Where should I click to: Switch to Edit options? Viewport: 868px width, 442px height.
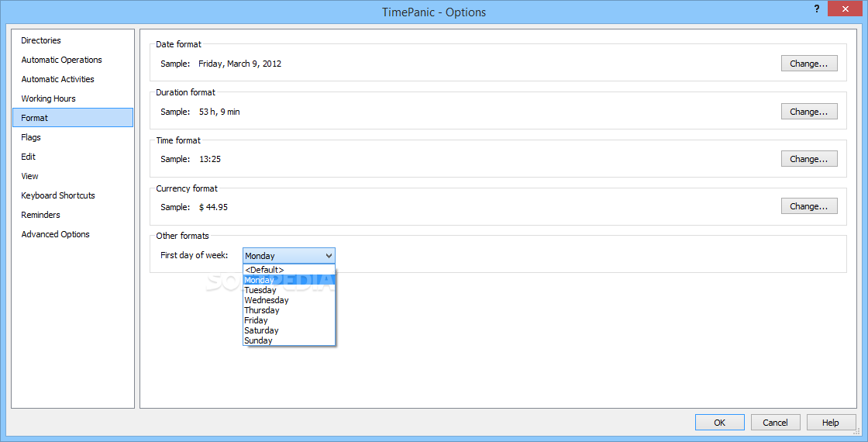pyautogui.click(x=73, y=157)
